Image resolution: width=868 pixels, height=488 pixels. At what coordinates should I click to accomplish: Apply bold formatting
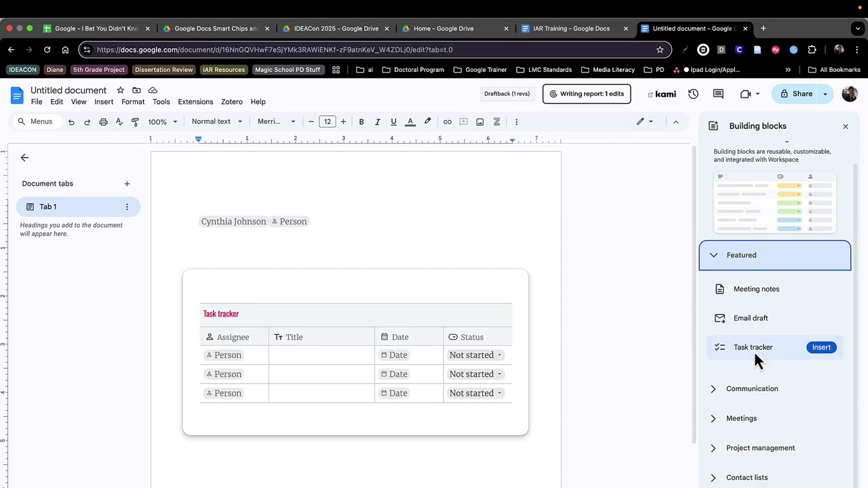pyautogui.click(x=361, y=122)
